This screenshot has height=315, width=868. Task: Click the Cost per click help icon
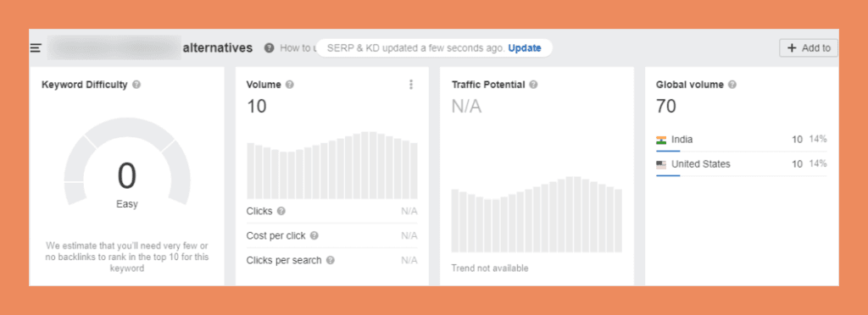tap(314, 235)
